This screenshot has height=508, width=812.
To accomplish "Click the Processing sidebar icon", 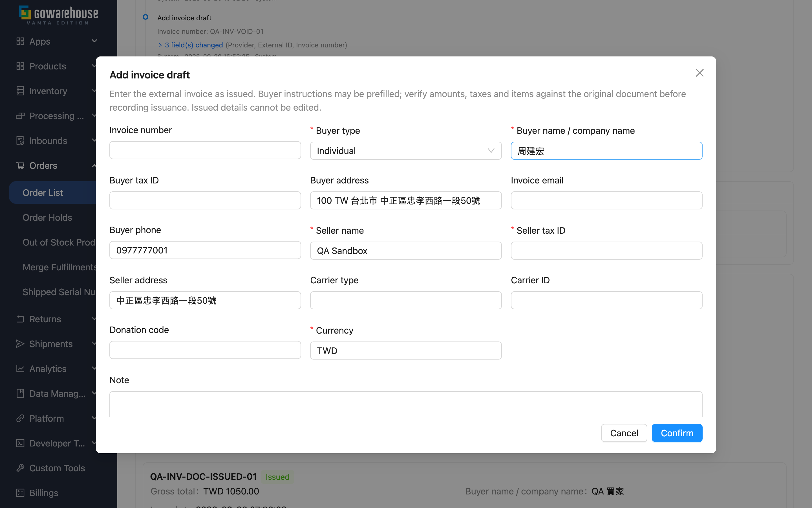I will click(x=20, y=116).
